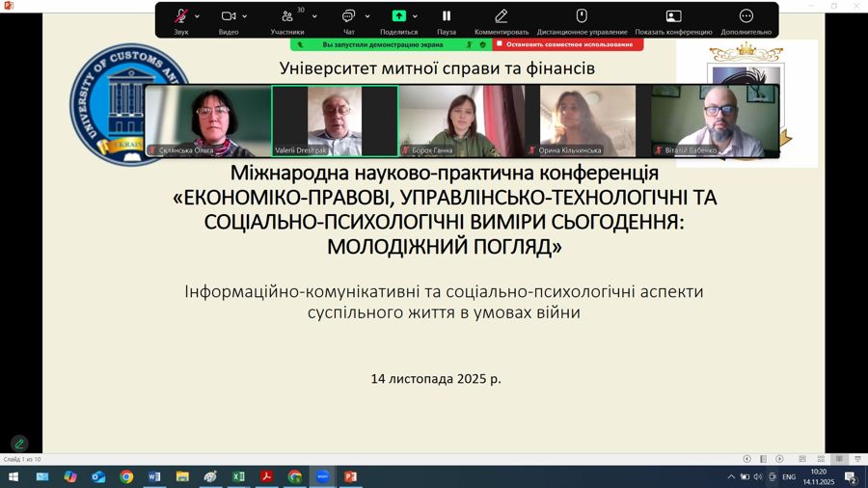
Task: Open the ENG language indicator in system tray
Action: click(x=789, y=476)
